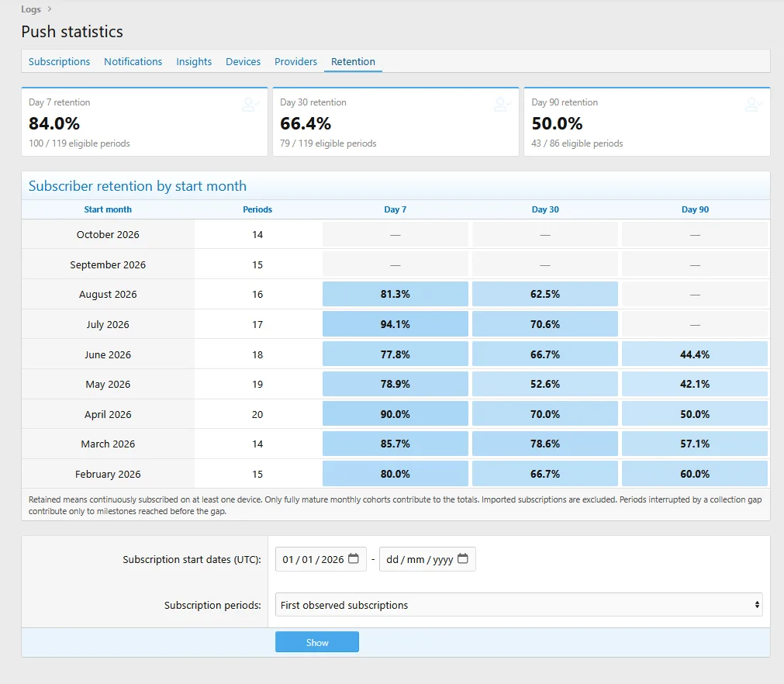Open the Subscription periods dropdown
784x684 pixels.
coord(519,605)
